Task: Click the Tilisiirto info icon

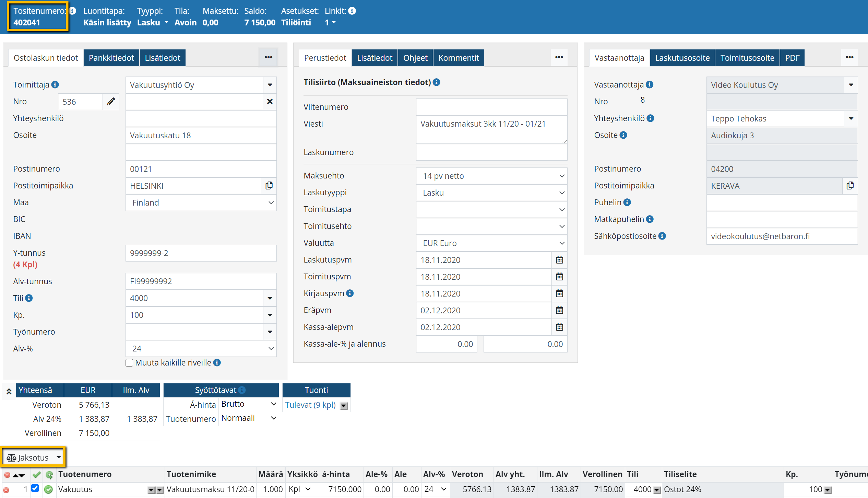Action: [x=437, y=82]
